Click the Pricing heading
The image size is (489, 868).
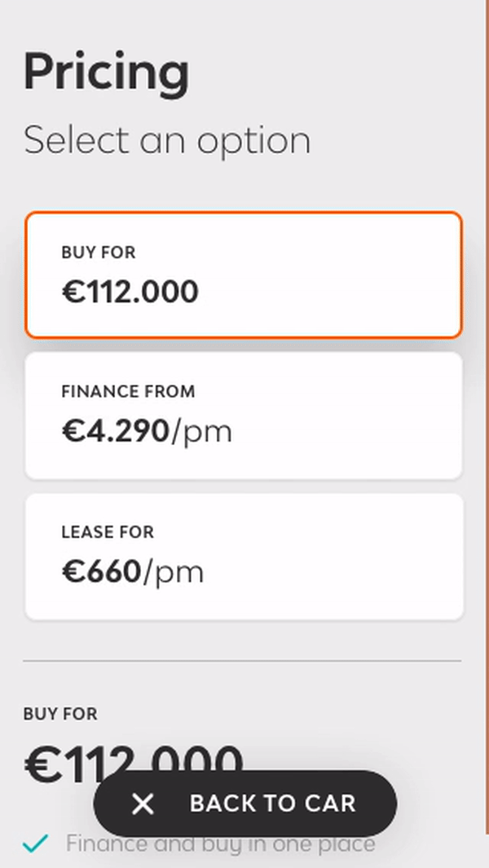click(x=106, y=72)
